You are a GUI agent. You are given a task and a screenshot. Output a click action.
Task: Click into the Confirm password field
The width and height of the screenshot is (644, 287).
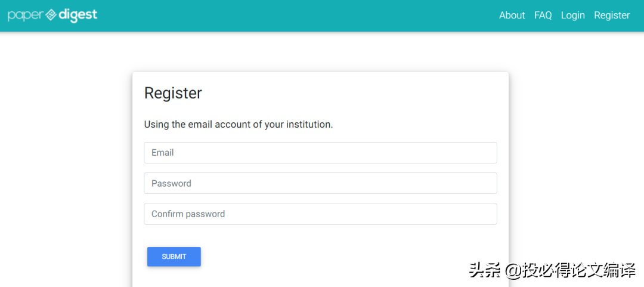pyautogui.click(x=320, y=214)
